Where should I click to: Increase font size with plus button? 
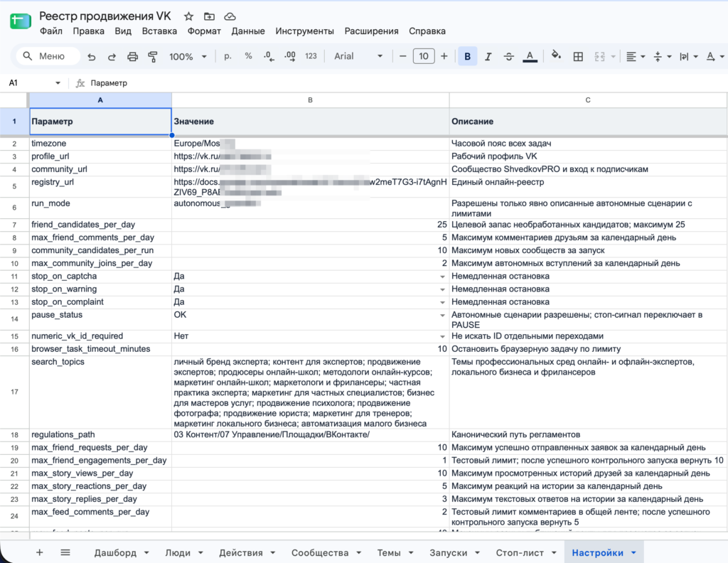point(444,56)
